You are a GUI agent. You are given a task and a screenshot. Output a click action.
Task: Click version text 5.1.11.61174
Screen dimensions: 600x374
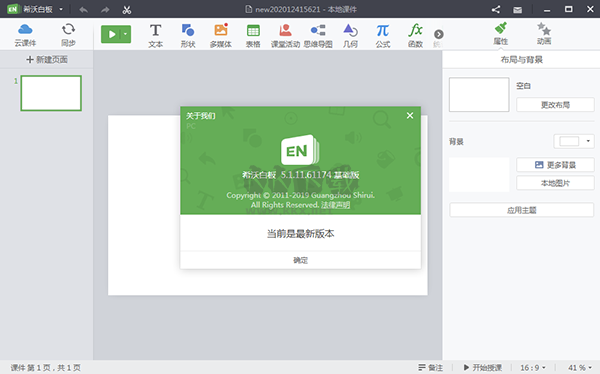point(306,175)
